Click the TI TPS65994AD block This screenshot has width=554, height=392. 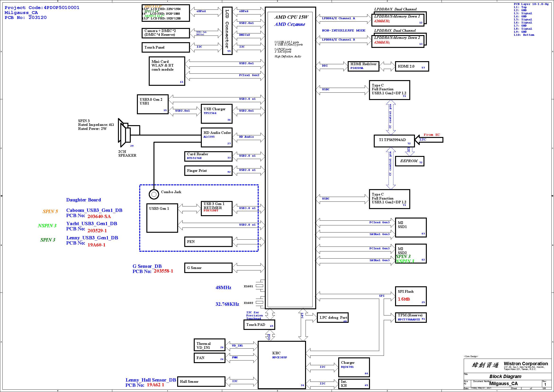click(394, 141)
